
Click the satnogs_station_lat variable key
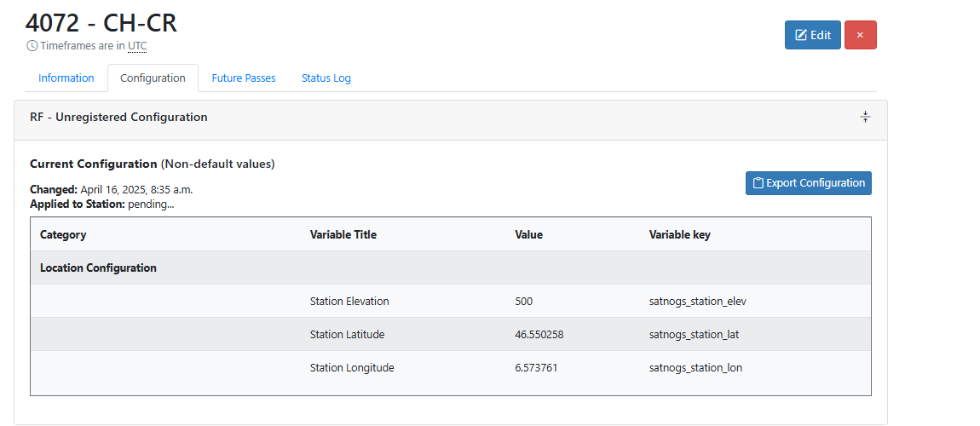pos(694,334)
